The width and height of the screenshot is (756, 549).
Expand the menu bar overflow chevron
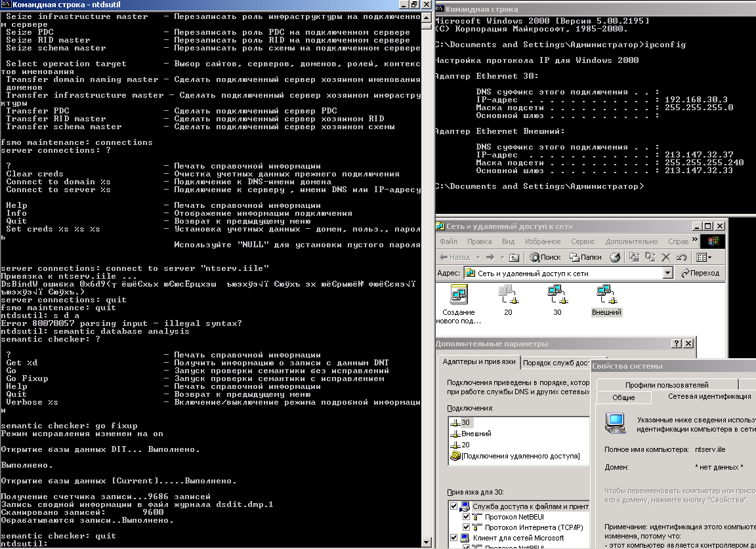point(695,239)
